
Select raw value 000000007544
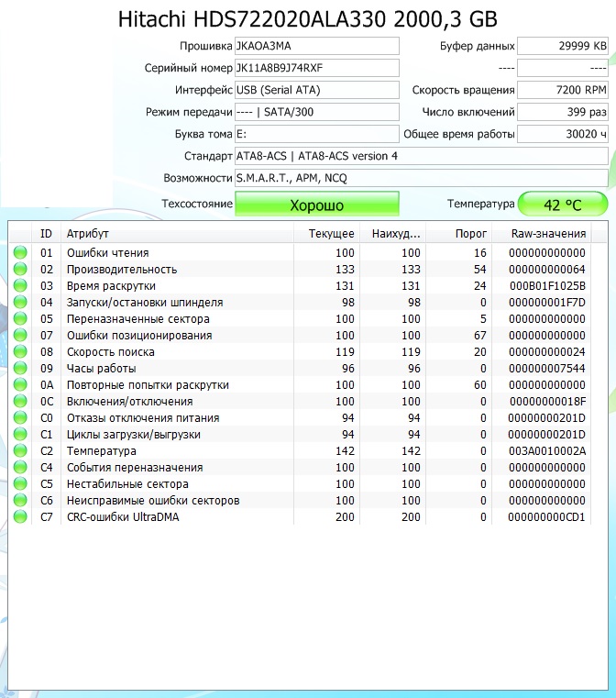[x=547, y=368]
